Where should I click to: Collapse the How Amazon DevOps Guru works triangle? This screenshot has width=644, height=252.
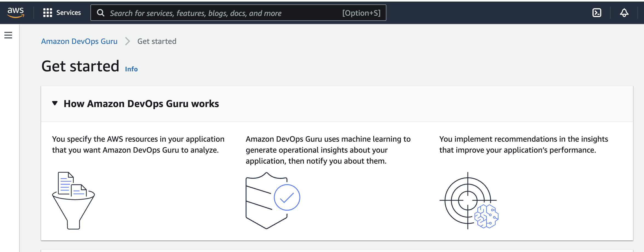click(55, 103)
